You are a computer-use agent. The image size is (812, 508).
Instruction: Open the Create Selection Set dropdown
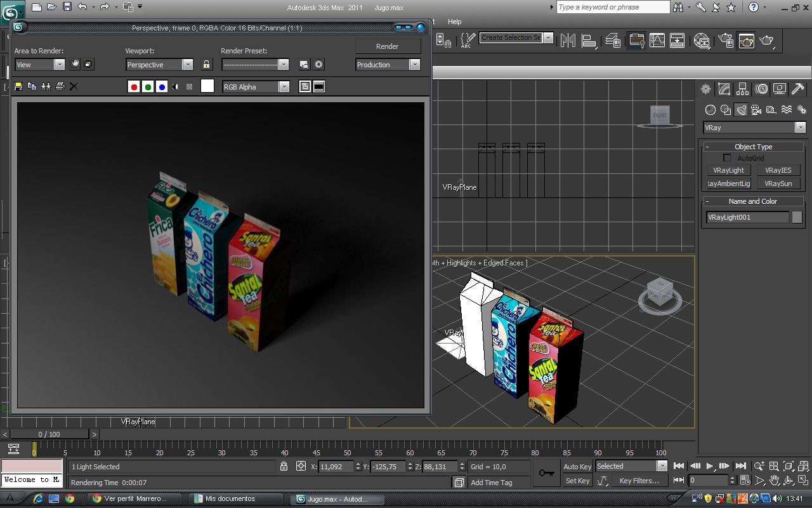click(516, 37)
